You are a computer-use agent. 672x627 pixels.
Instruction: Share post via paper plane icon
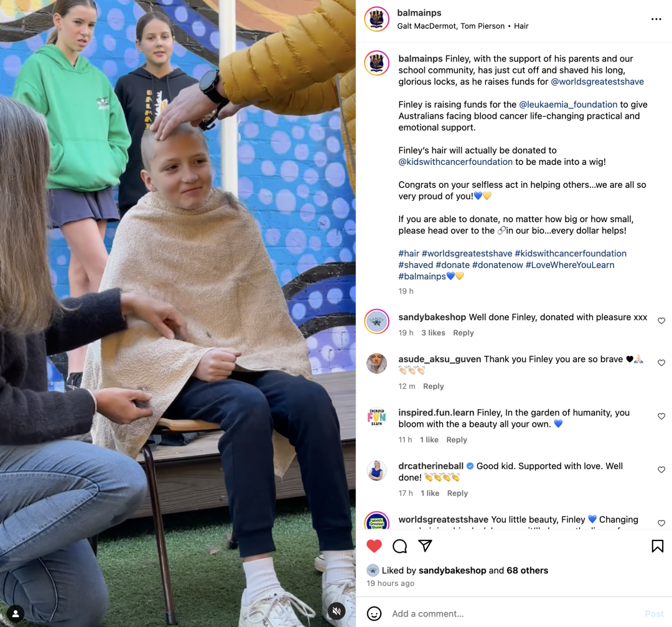(x=425, y=546)
